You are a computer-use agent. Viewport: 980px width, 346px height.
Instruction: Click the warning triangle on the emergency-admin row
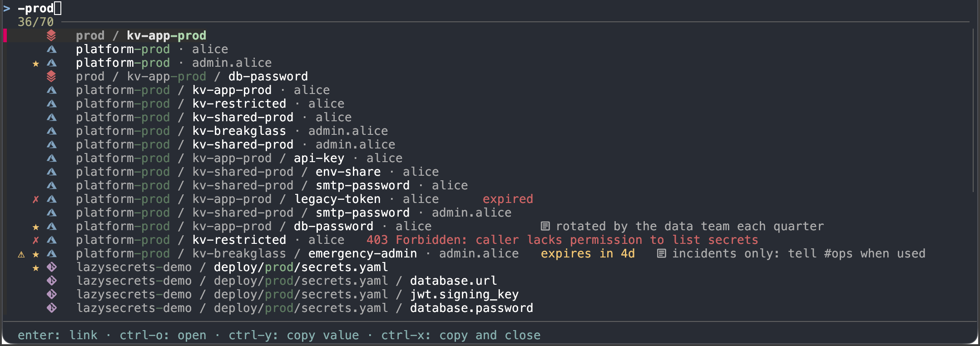(x=21, y=254)
